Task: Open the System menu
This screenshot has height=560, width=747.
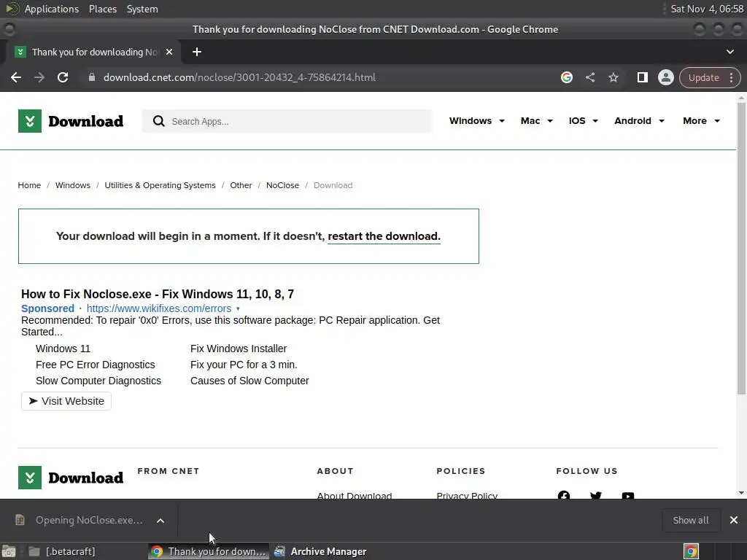Action: pos(142,9)
